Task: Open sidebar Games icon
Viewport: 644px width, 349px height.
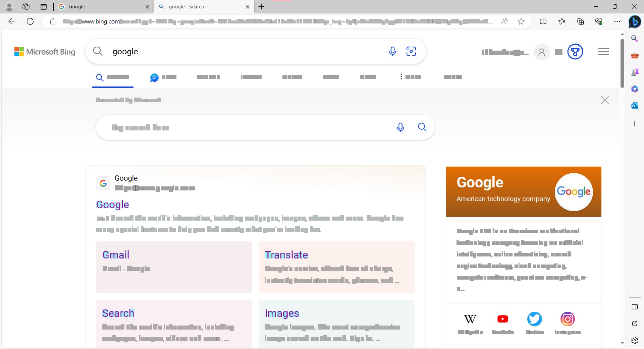Action: 634,72
